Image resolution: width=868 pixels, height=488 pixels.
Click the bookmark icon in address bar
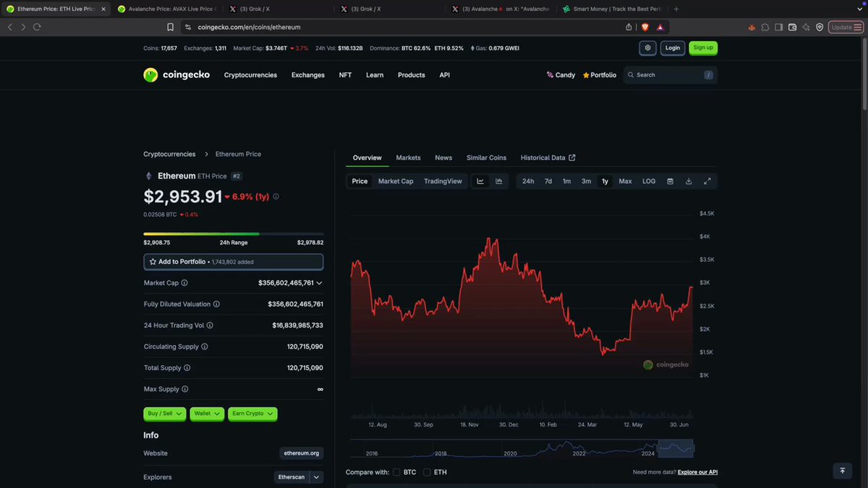pyautogui.click(x=171, y=27)
